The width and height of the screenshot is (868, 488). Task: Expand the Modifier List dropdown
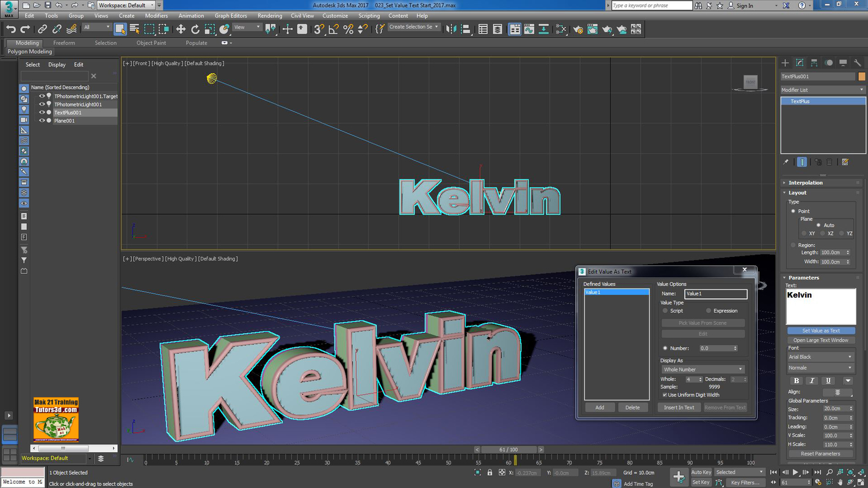tap(822, 90)
